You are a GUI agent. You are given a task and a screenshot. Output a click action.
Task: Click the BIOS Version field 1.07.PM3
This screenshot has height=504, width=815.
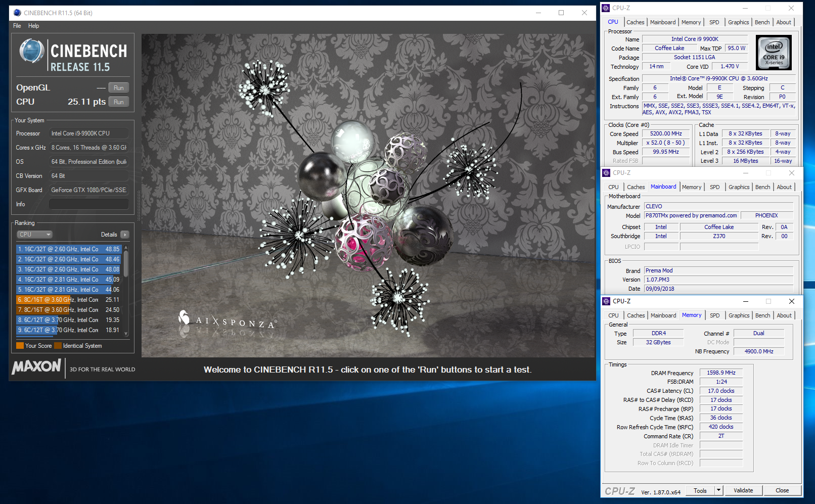point(718,280)
